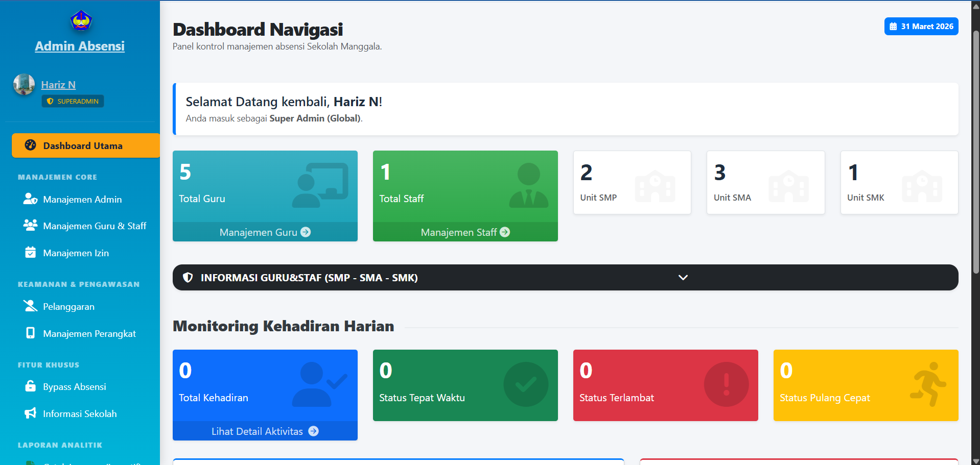The image size is (980, 465).
Task: Click the Hariz N profile avatar
Action: (24, 85)
